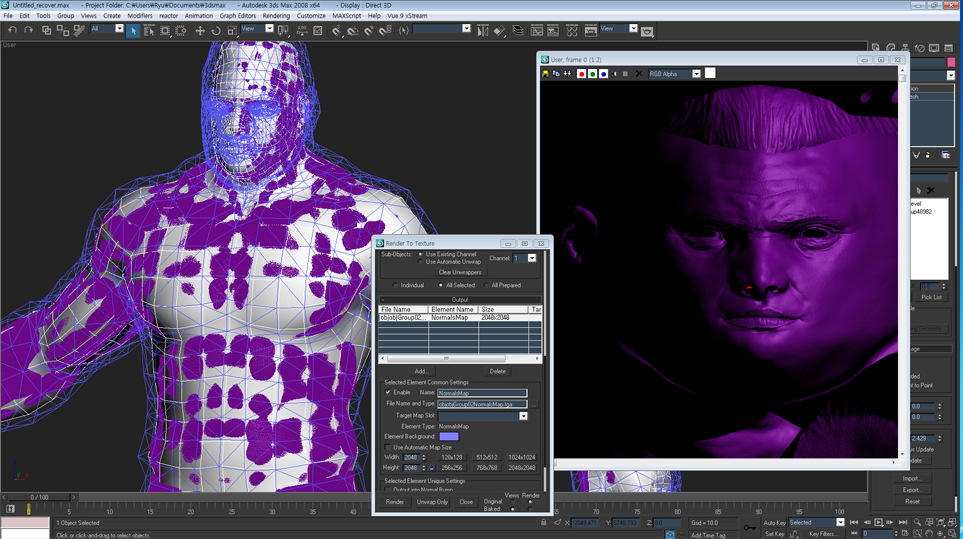963x539 pixels.
Task: Open the Target Map Slot dropdown
Action: (523, 416)
